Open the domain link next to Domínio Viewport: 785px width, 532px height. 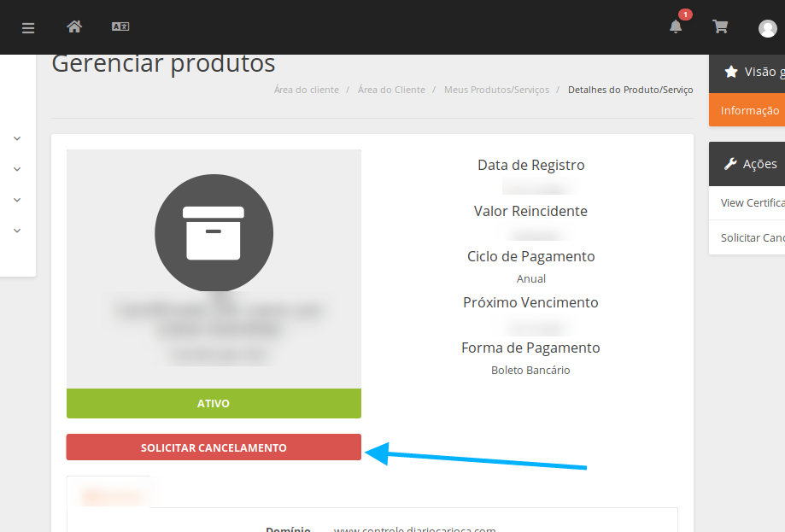click(x=414, y=529)
